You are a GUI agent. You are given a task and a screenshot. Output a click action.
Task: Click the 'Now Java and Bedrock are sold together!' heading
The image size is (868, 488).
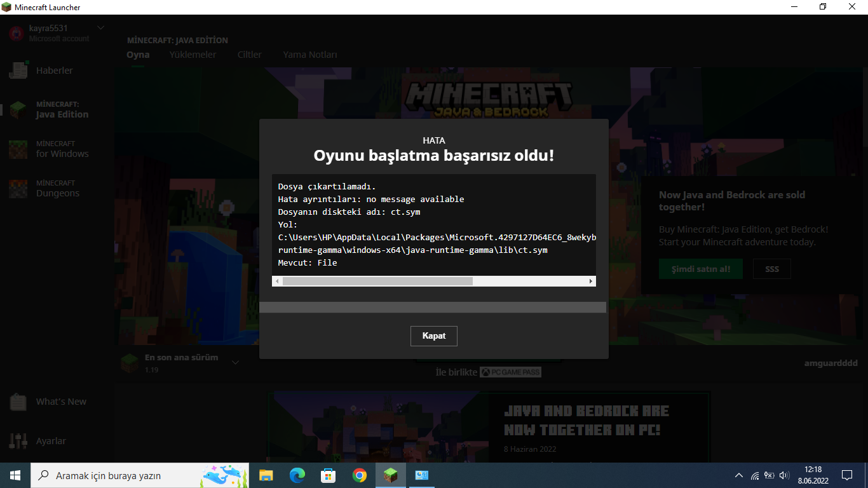(732, 201)
